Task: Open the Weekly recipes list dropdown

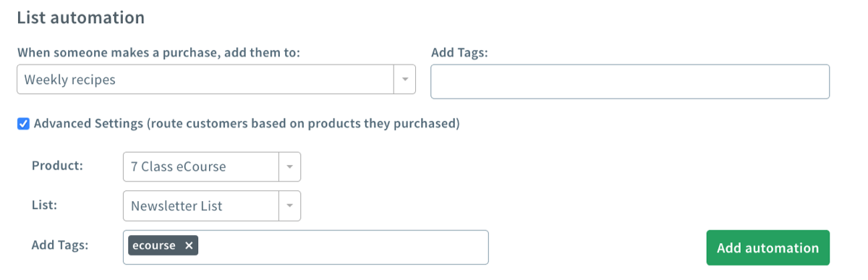Action: pyautogui.click(x=216, y=80)
